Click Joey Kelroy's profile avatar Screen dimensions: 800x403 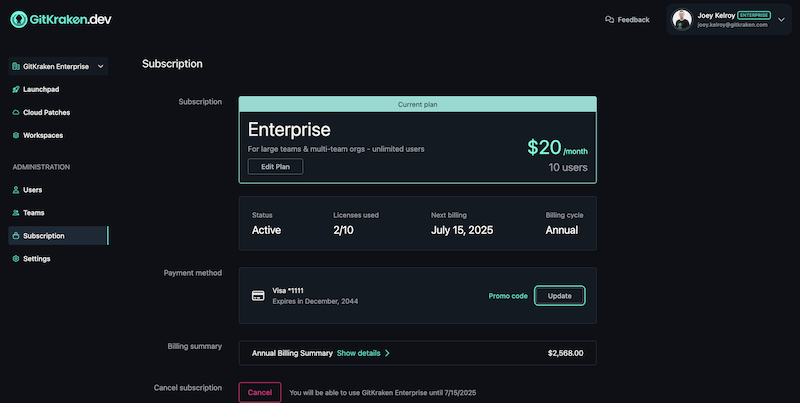coord(682,19)
